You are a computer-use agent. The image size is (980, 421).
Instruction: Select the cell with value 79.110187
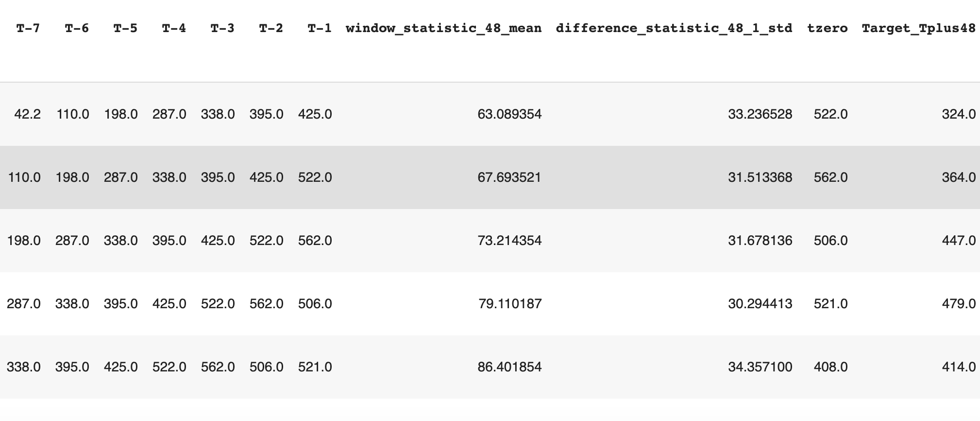pos(509,304)
